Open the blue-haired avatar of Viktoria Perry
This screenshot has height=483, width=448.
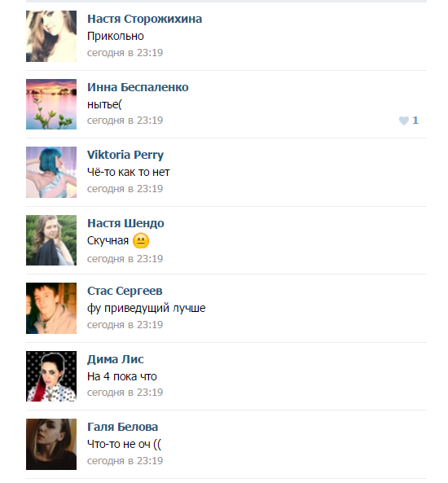click(x=51, y=172)
